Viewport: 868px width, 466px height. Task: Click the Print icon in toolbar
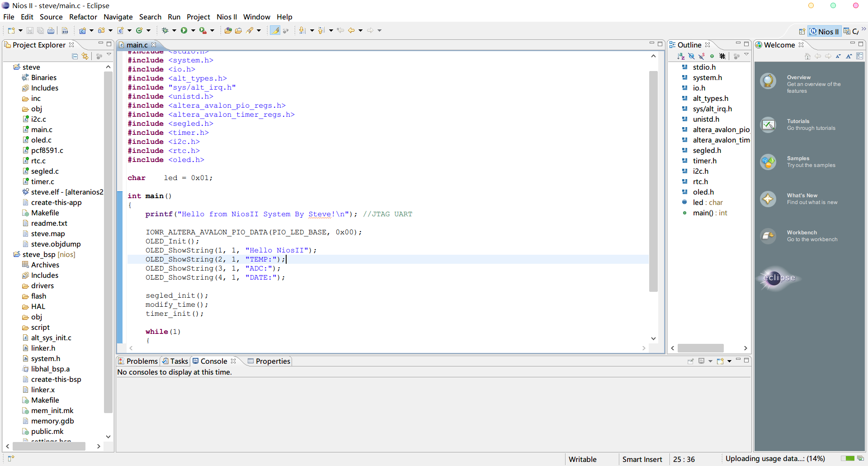[51, 30]
